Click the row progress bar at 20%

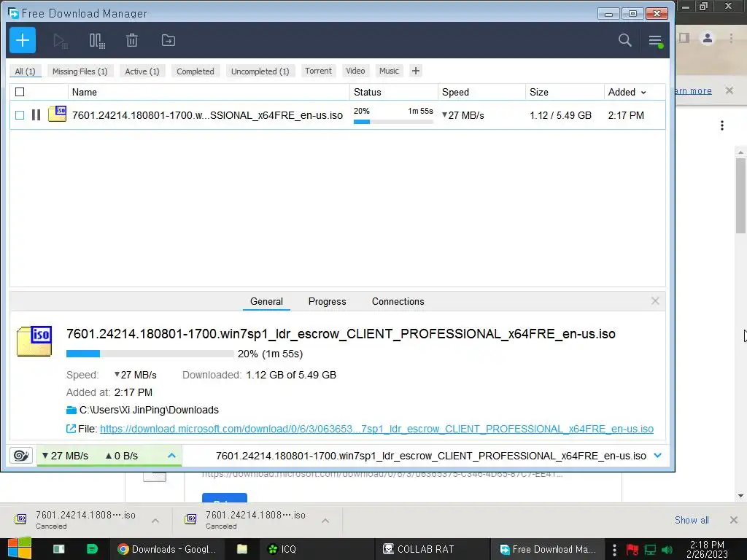tap(393, 122)
